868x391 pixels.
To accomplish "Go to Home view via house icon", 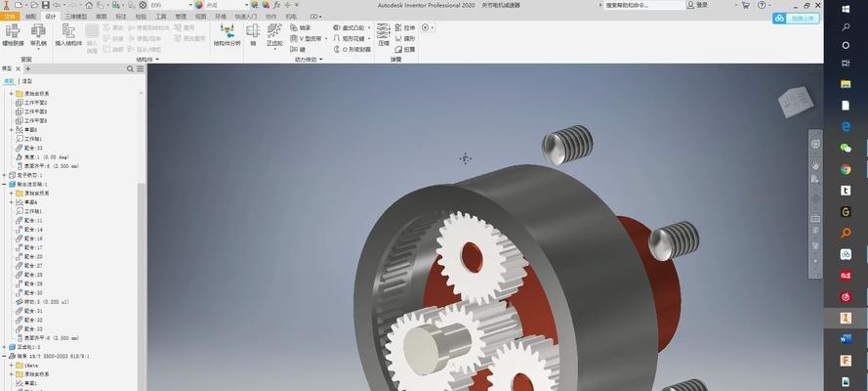I will coord(89,5).
